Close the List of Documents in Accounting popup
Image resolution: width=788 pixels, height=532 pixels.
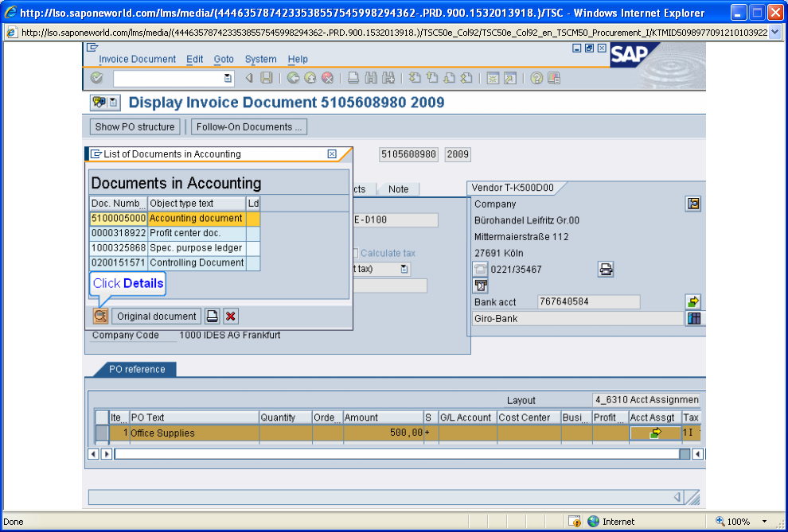332,154
